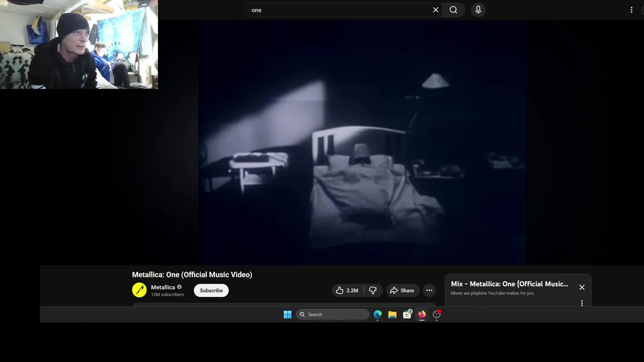Screen dimensions: 644x362
Task: Open the Windows Start menu
Action: tap(287, 314)
